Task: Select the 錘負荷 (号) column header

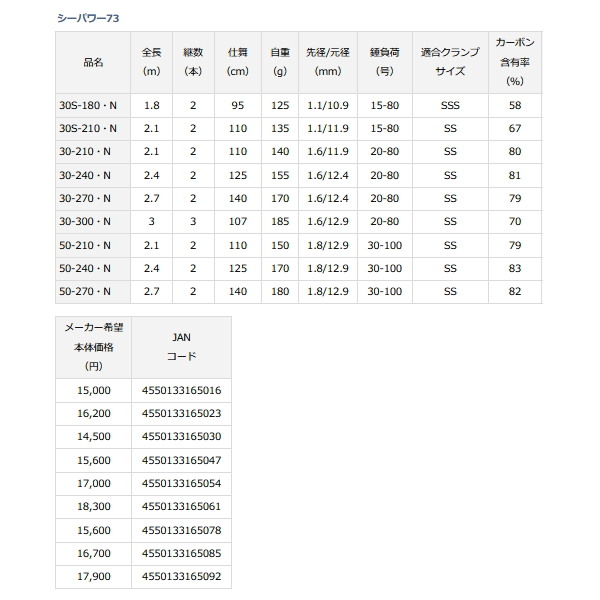Action: pyautogui.click(x=385, y=62)
